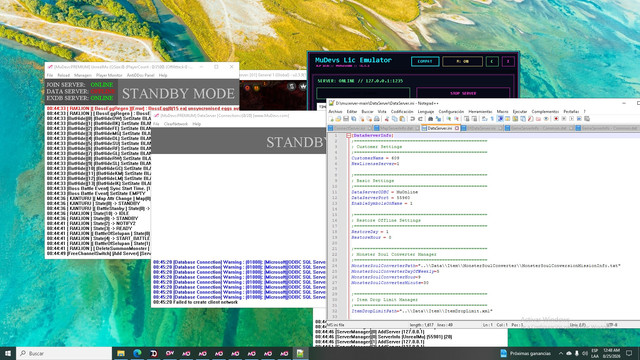Switch to the MapServerInfo.dat tab
This screenshot has height=360, width=640.
(x=396, y=128)
